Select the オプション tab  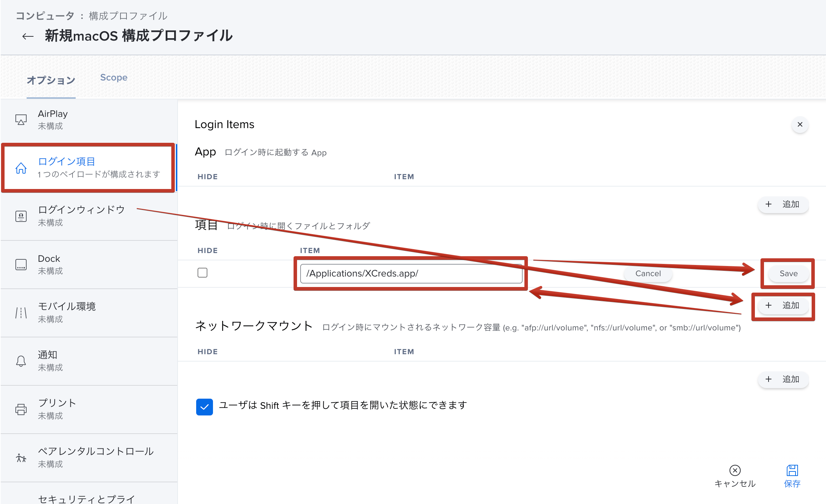pyautogui.click(x=51, y=80)
